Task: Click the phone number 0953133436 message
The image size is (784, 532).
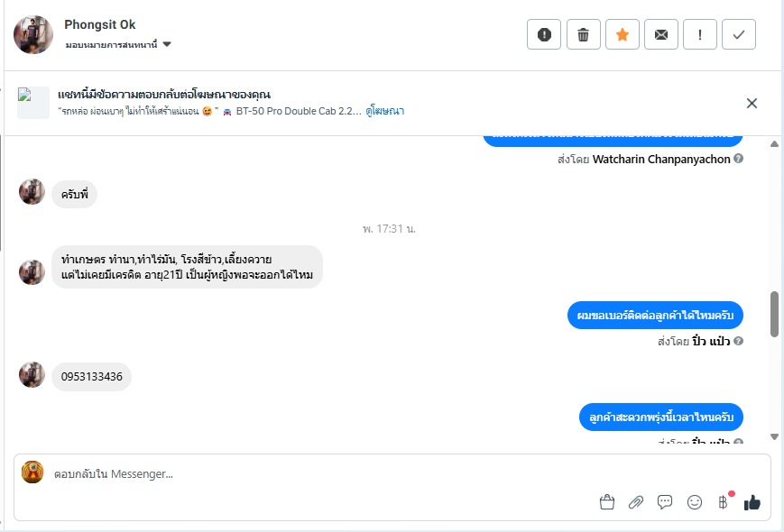Action: point(91,377)
